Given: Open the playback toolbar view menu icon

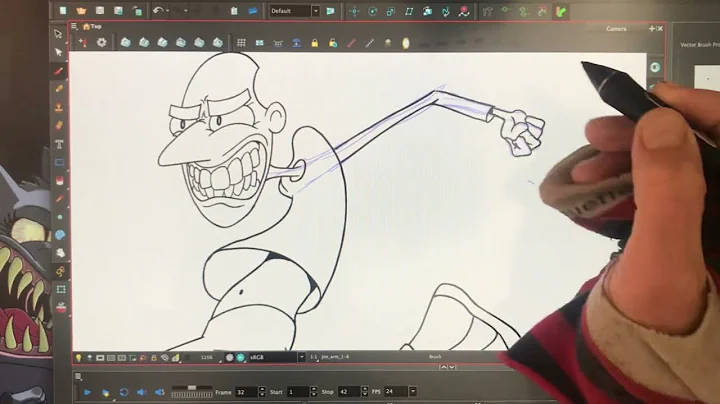Looking at the screenshot, I should 78,376.
